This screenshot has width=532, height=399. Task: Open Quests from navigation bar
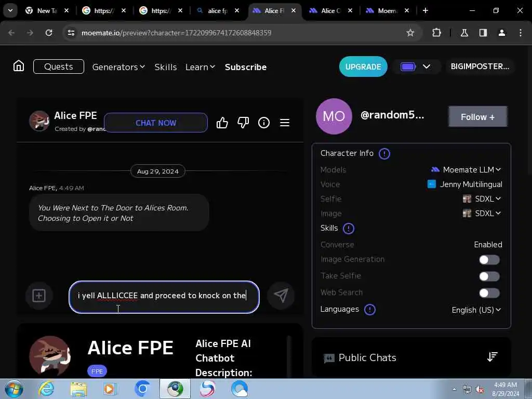coord(58,66)
